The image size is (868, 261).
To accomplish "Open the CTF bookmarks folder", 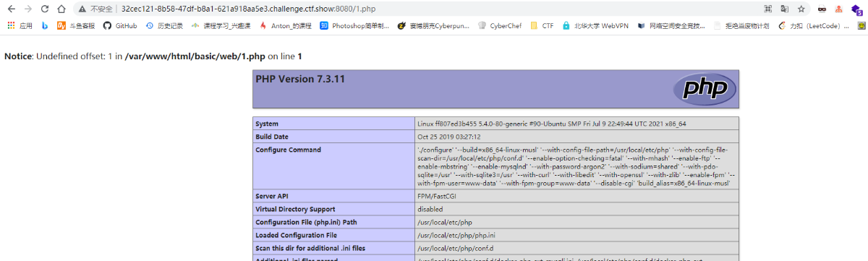I will pyautogui.click(x=542, y=25).
